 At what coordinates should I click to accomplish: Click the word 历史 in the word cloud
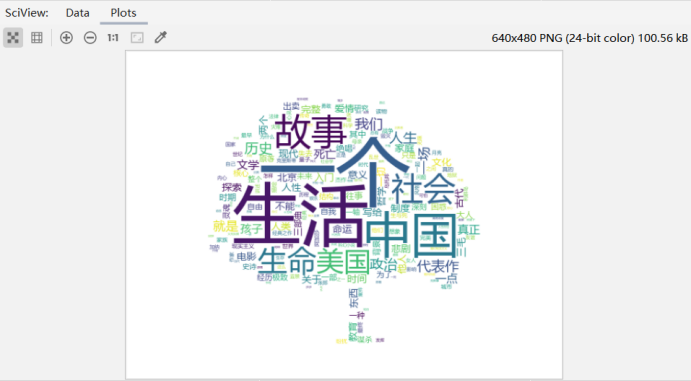coord(259,149)
